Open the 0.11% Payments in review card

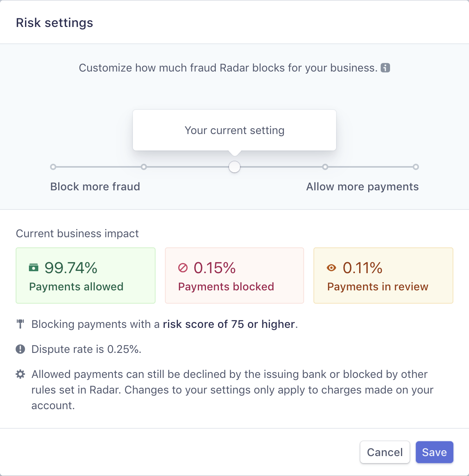click(x=383, y=276)
